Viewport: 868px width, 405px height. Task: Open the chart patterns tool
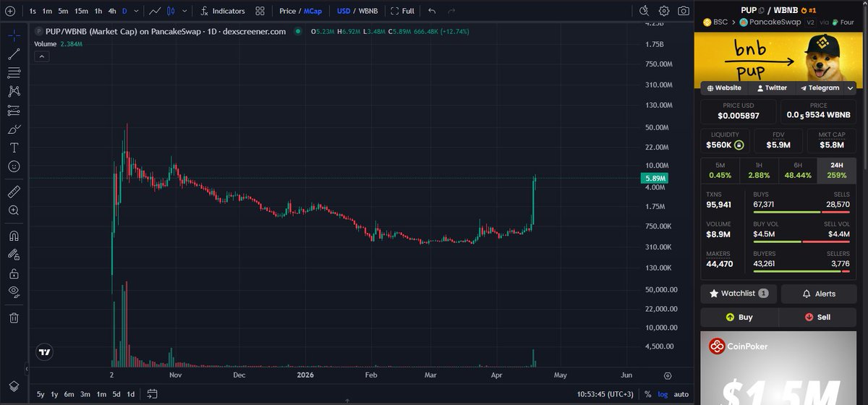coord(14,92)
